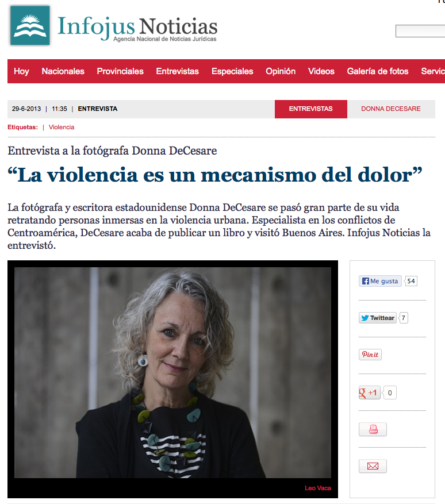Share via the Twittear button

[x=378, y=318]
